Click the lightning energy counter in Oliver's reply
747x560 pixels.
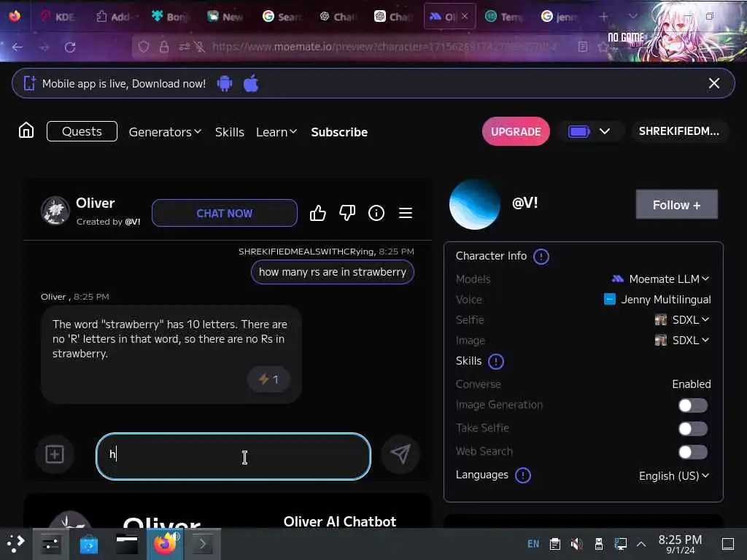(268, 379)
